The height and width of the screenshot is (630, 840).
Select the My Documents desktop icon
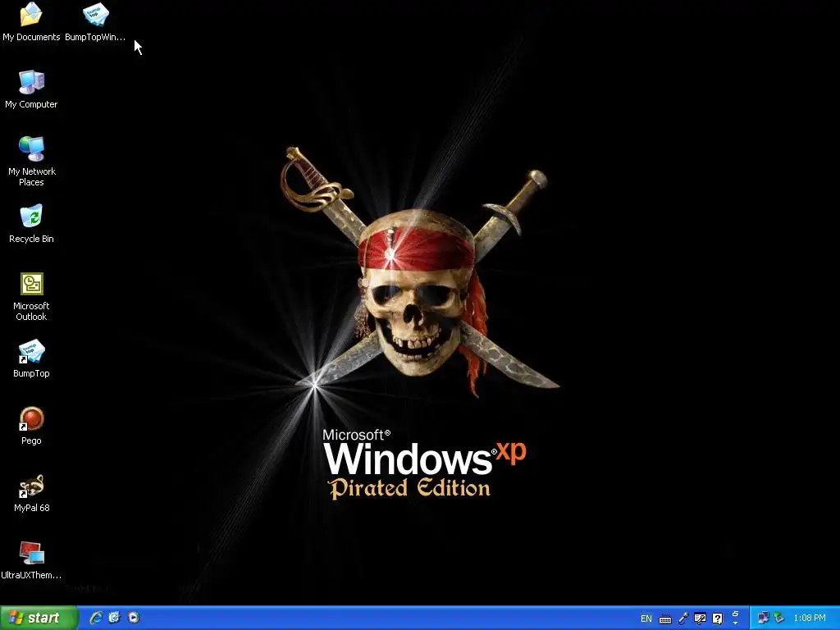click(x=31, y=21)
